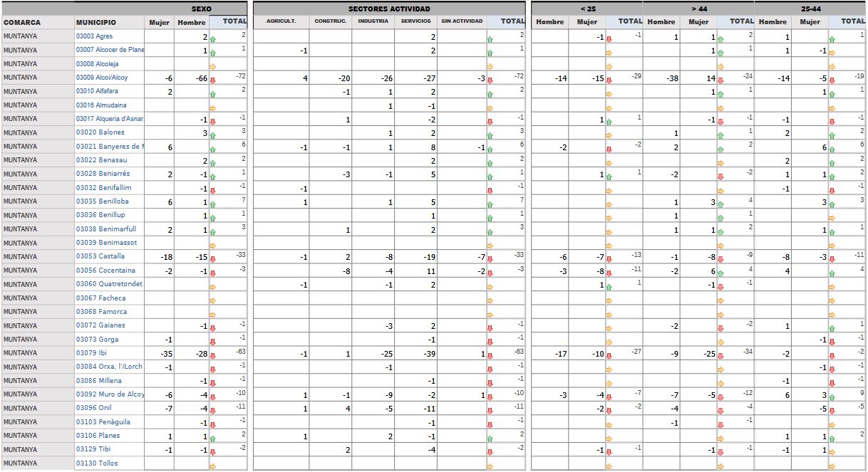Click the SECTORES ACTIVIDAD group header

tap(389, 9)
